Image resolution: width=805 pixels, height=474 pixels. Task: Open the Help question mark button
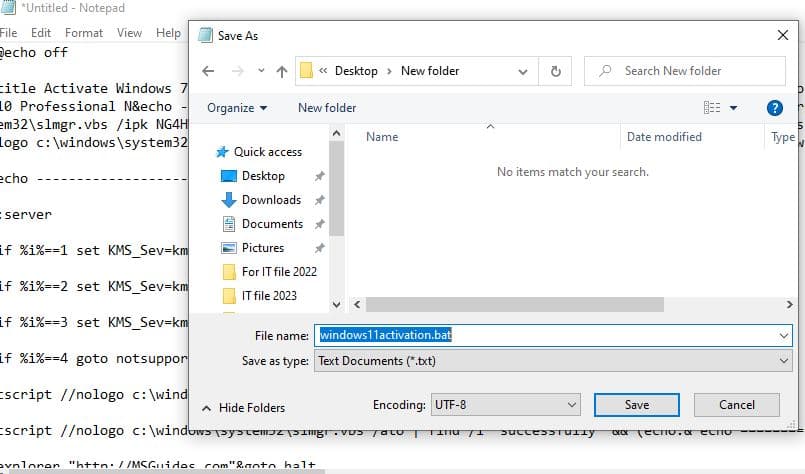pos(774,108)
